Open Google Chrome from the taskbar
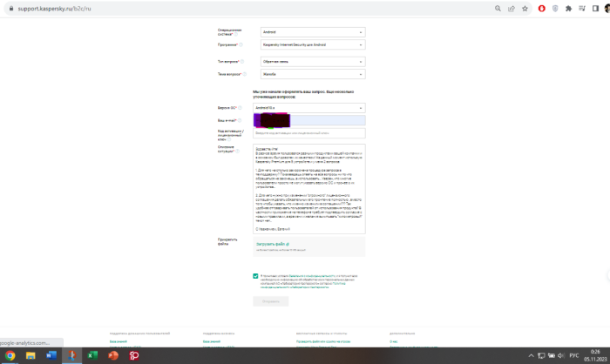Screen dimensions: 610x364 pyautogui.click(x=10, y=355)
